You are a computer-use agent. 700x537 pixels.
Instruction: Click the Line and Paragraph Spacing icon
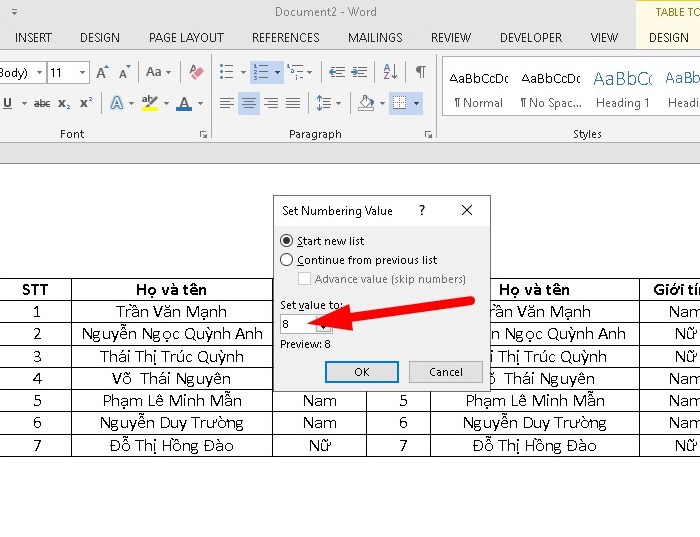pos(323,104)
